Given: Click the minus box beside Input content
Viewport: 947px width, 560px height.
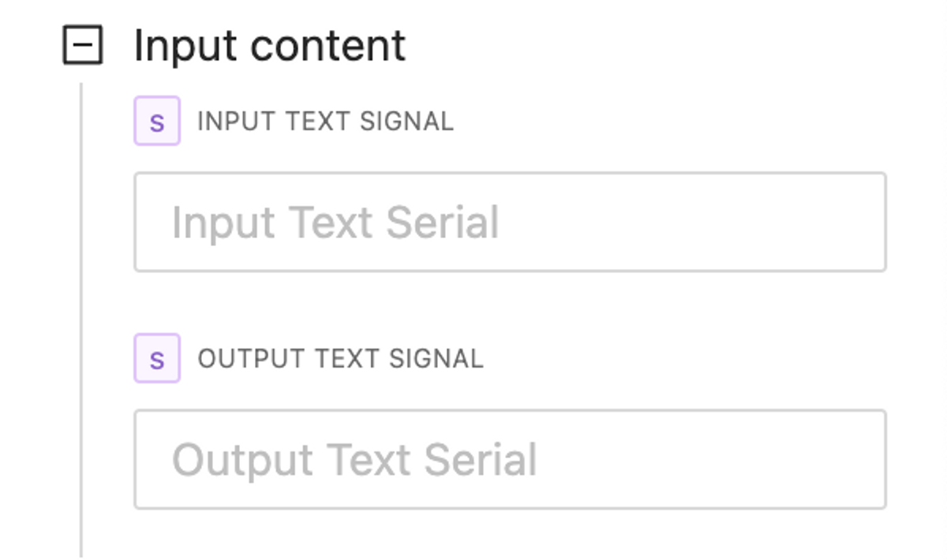Looking at the screenshot, I should click(82, 46).
